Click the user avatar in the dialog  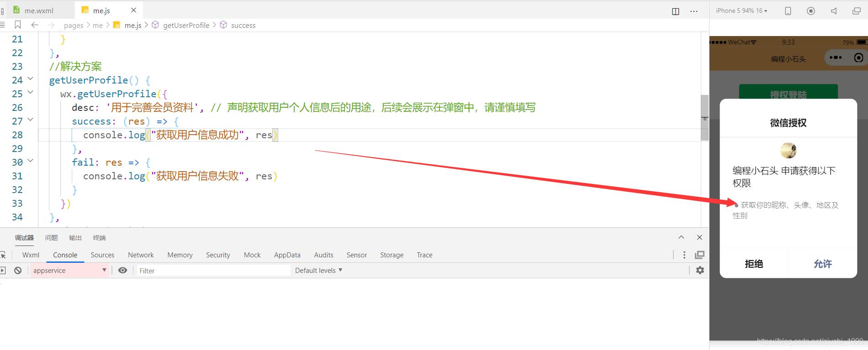[788, 150]
